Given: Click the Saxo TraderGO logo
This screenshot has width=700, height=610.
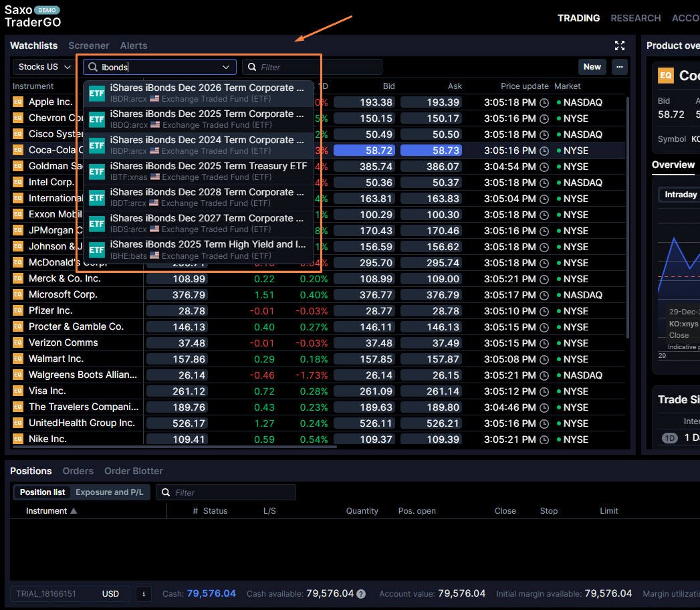Looking at the screenshot, I should coord(33,16).
